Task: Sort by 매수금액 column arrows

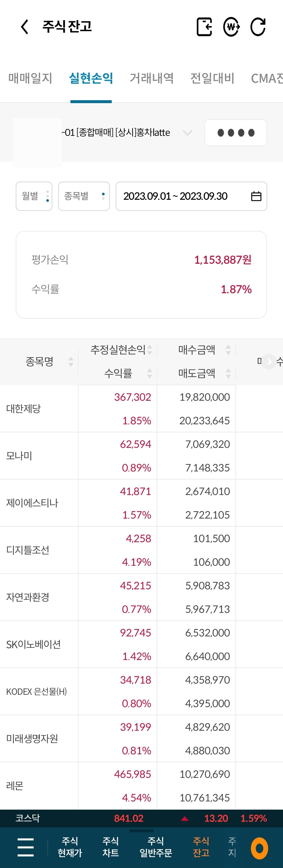Action: [228, 350]
